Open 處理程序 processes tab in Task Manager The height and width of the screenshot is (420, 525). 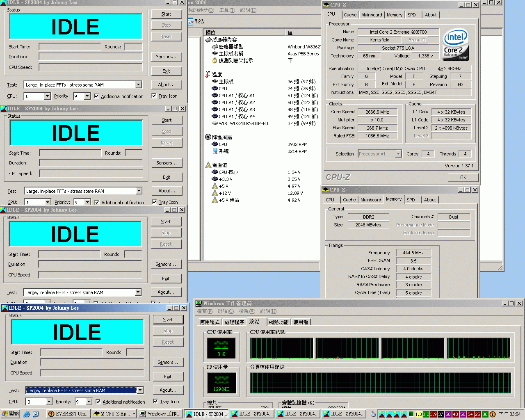coord(234,322)
